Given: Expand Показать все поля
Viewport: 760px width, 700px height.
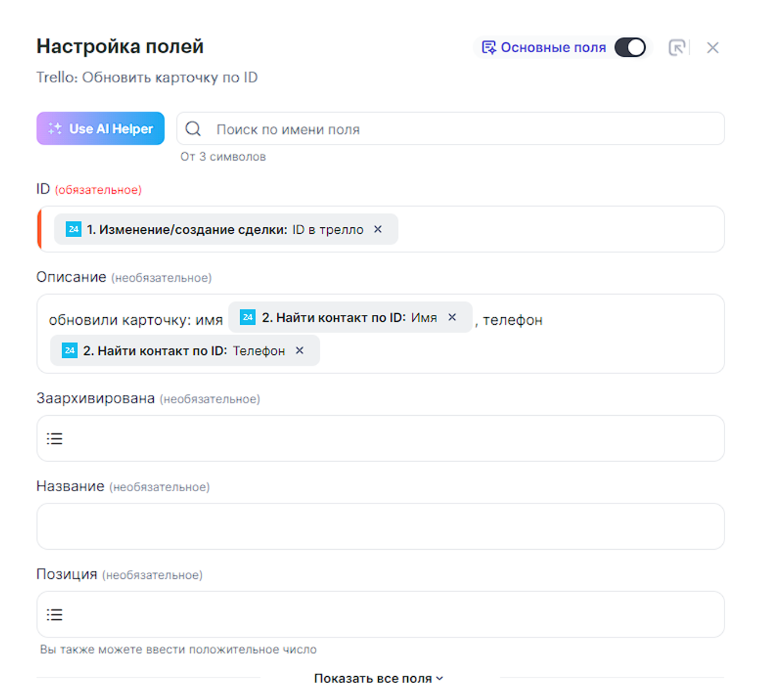Looking at the screenshot, I should (x=378, y=679).
